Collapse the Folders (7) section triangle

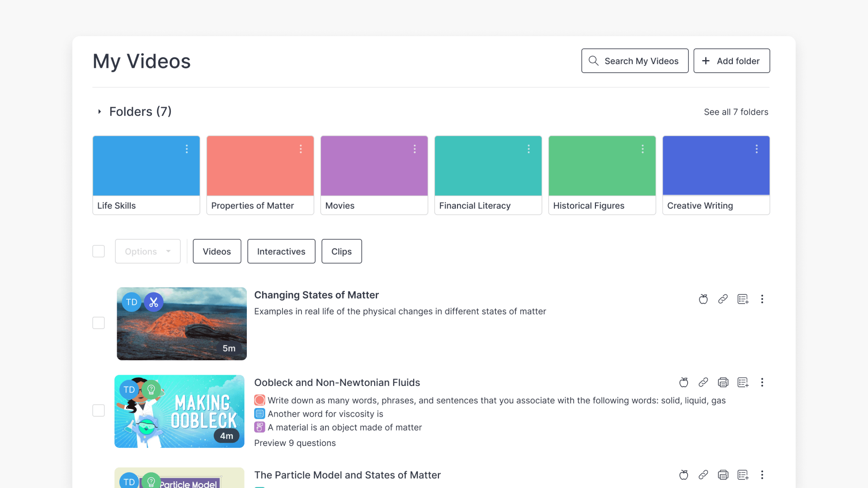coord(99,112)
